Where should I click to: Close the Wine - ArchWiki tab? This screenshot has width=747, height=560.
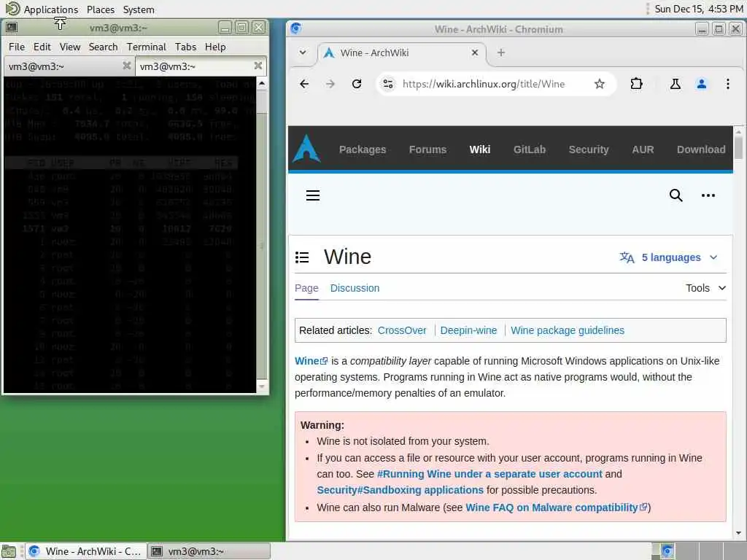coord(474,52)
